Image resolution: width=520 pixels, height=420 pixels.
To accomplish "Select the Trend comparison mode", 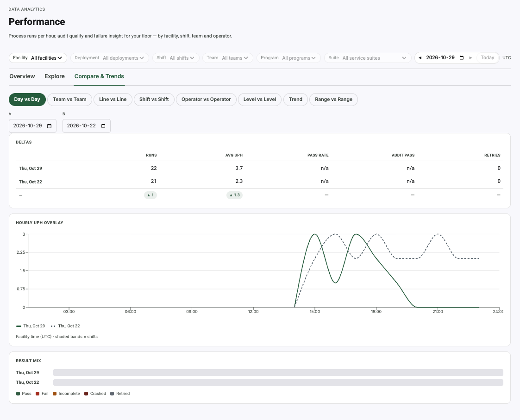I will pos(295,99).
